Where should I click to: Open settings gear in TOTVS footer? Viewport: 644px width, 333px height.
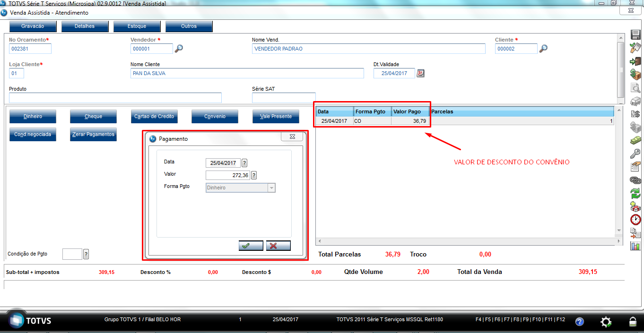[x=606, y=322]
